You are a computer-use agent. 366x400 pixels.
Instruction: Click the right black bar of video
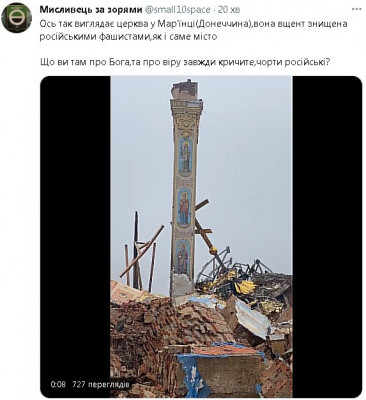[327, 237]
